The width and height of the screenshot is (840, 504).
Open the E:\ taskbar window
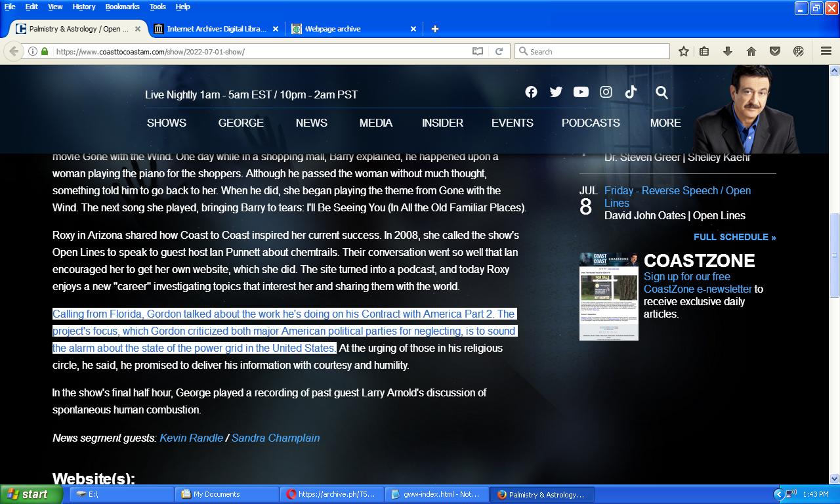(x=121, y=494)
